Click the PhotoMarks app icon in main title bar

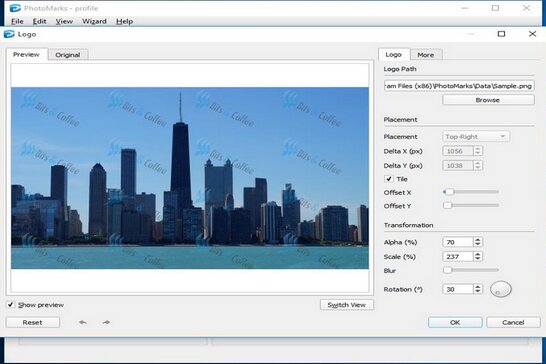pos(15,8)
